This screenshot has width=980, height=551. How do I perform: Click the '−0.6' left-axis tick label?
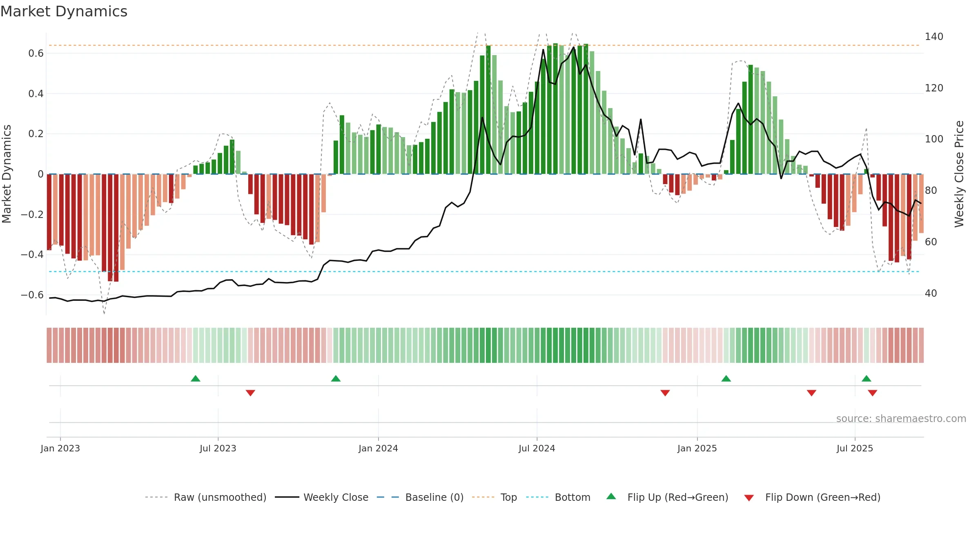[32, 295]
